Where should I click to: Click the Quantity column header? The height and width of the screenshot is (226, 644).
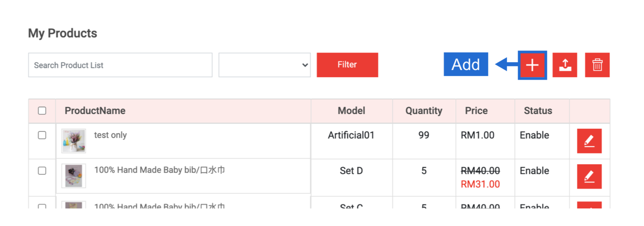coord(424,111)
